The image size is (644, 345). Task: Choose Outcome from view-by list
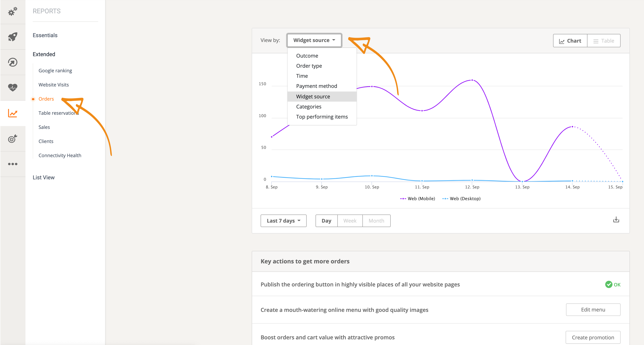click(x=322, y=56)
